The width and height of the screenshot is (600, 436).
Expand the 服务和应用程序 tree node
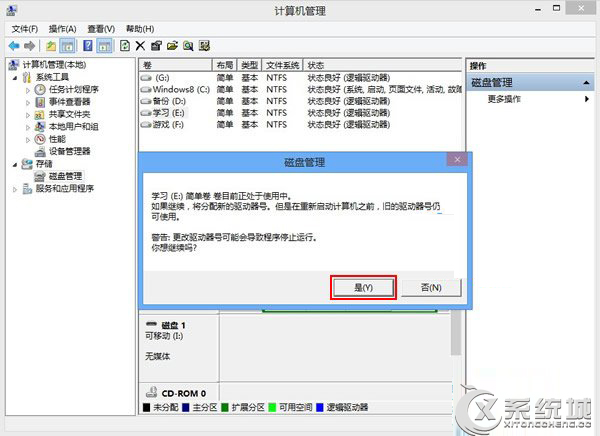[x=14, y=188]
